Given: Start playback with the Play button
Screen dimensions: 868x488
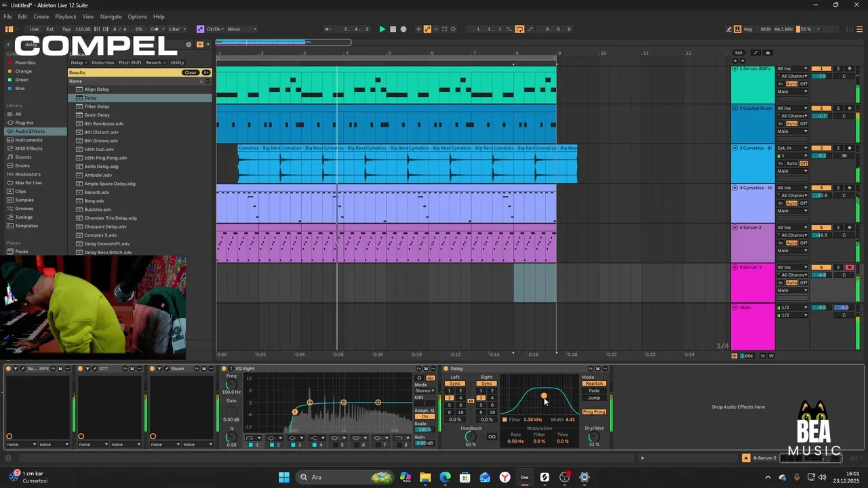Looking at the screenshot, I should [382, 29].
